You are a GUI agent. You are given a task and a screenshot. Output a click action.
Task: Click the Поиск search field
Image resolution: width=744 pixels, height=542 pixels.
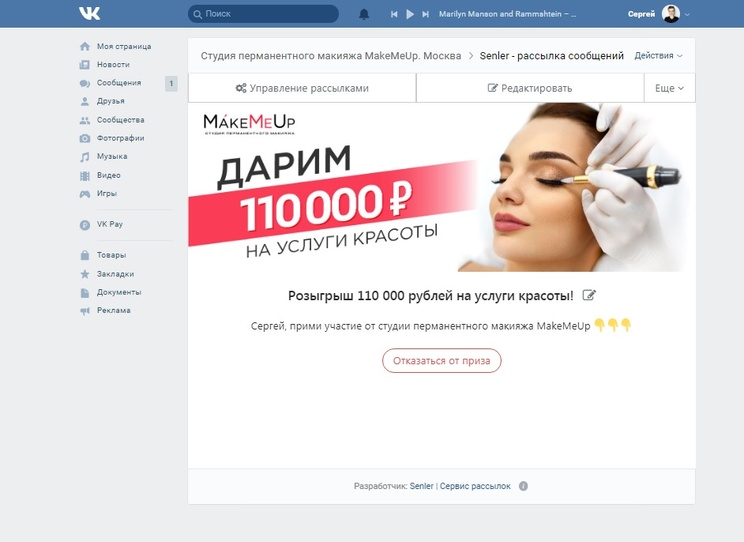tap(263, 14)
